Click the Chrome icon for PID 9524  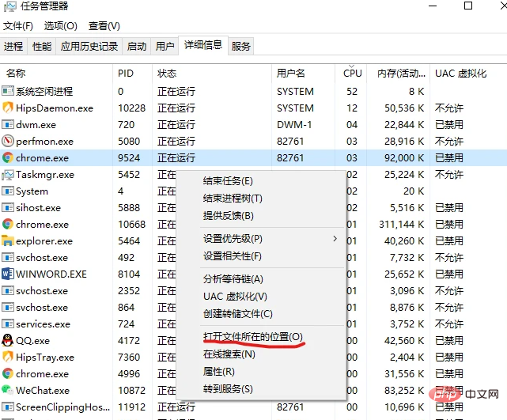[8, 157]
